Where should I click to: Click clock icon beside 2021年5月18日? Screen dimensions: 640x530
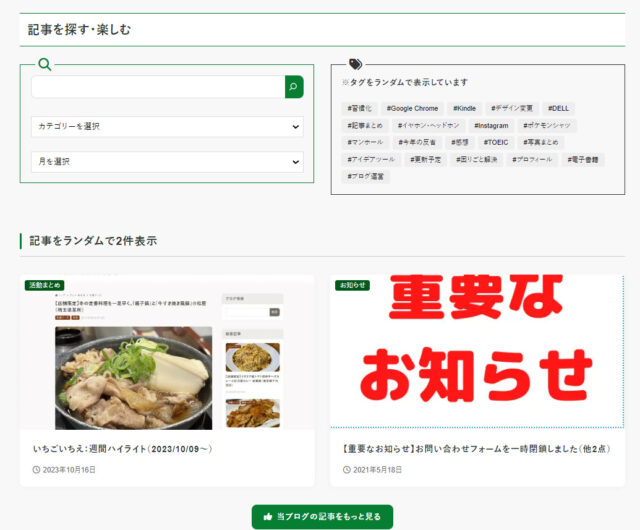tap(347, 470)
